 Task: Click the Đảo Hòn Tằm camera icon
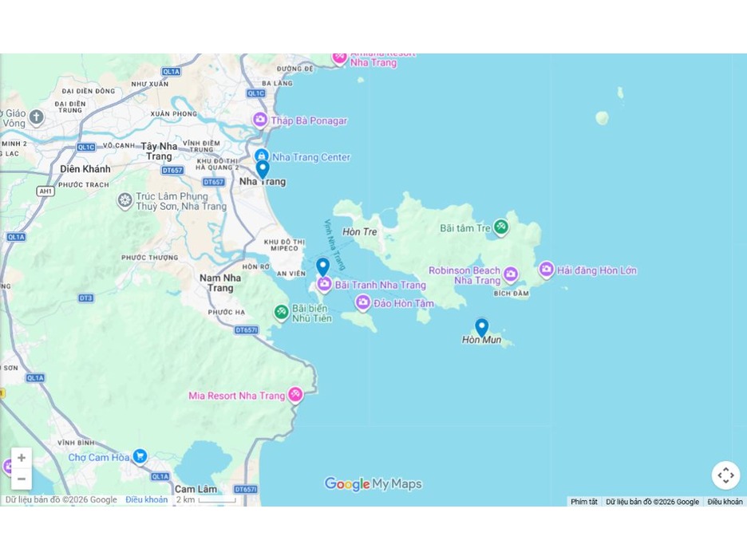(x=363, y=302)
